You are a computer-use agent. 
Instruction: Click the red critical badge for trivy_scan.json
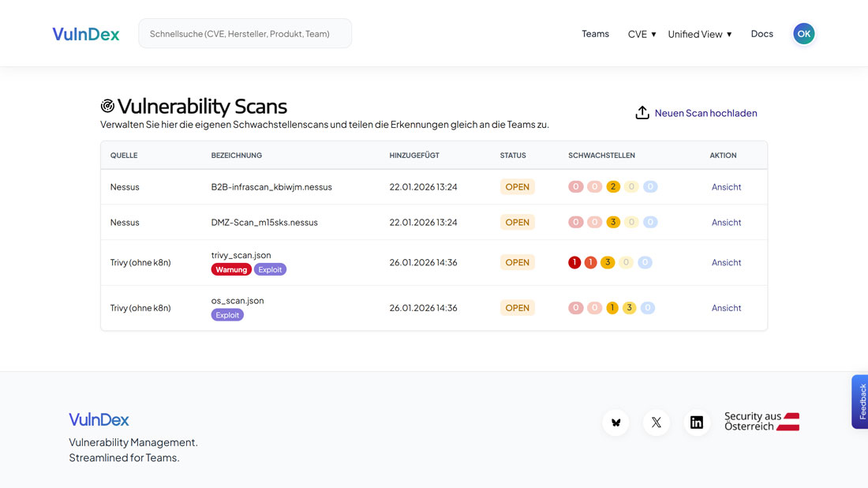pyautogui.click(x=574, y=262)
